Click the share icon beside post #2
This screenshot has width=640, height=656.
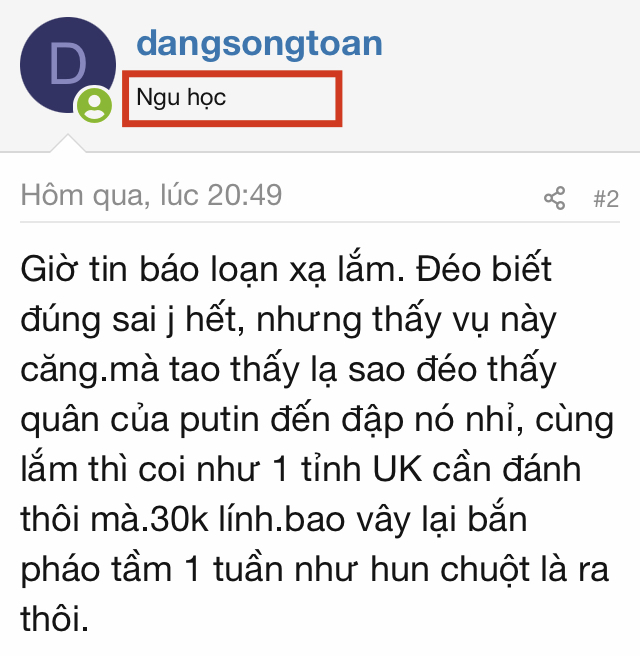tap(555, 198)
